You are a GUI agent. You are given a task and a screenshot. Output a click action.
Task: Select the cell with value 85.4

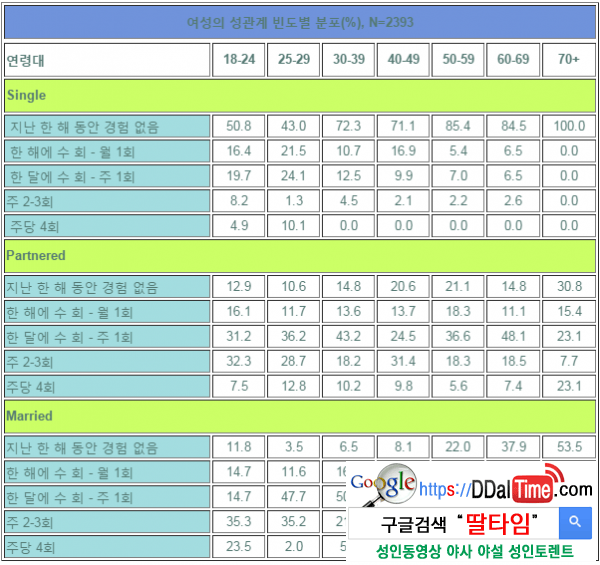(x=458, y=126)
